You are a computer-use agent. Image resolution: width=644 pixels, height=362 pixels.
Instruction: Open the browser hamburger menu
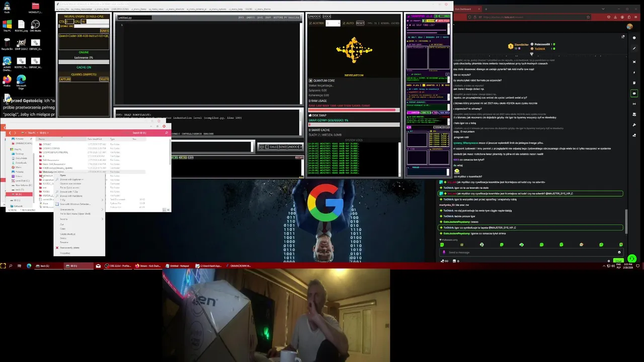[x=635, y=17]
